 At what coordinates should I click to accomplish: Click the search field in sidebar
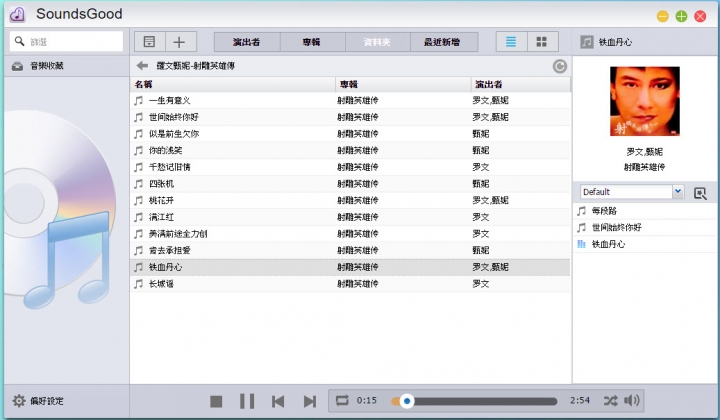(67, 41)
